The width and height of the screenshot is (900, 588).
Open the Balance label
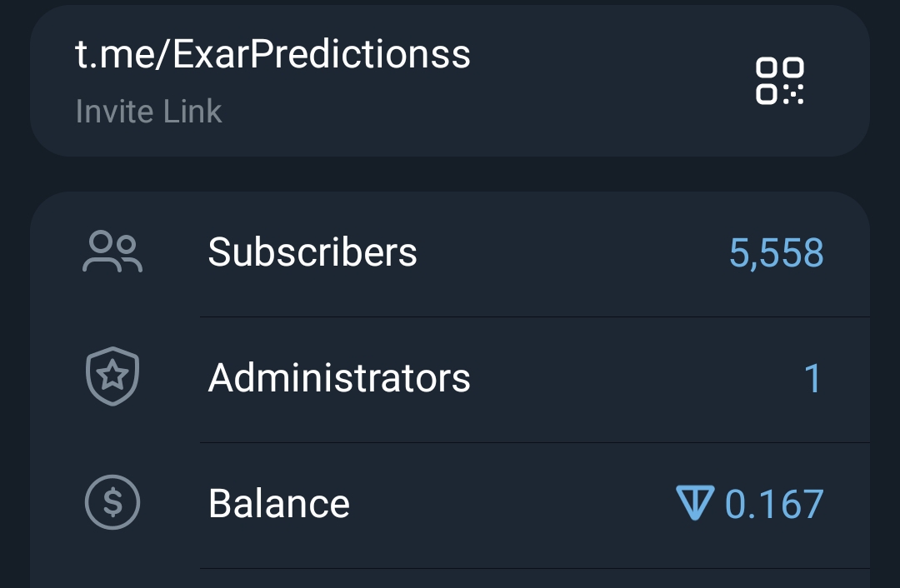[278, 504]
